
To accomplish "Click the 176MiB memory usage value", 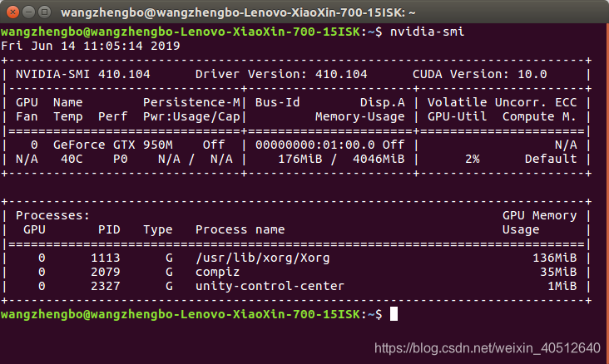I will tap(300, 159).
